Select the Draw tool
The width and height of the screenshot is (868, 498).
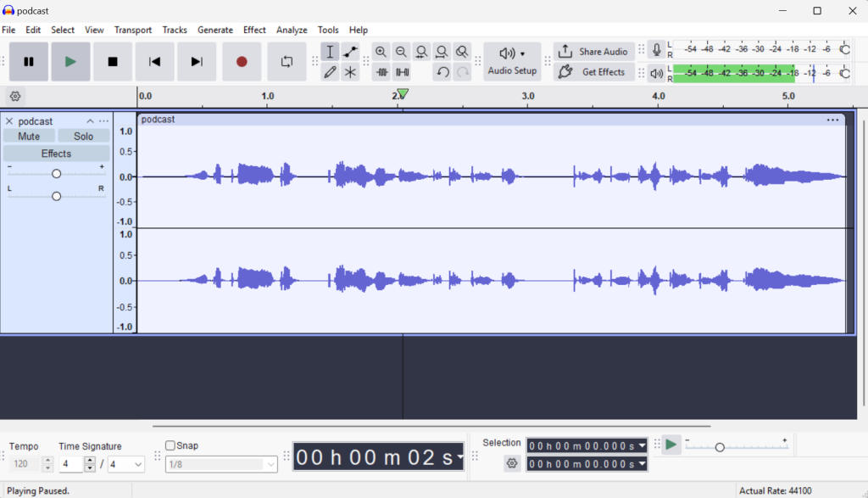click(330, 71)
